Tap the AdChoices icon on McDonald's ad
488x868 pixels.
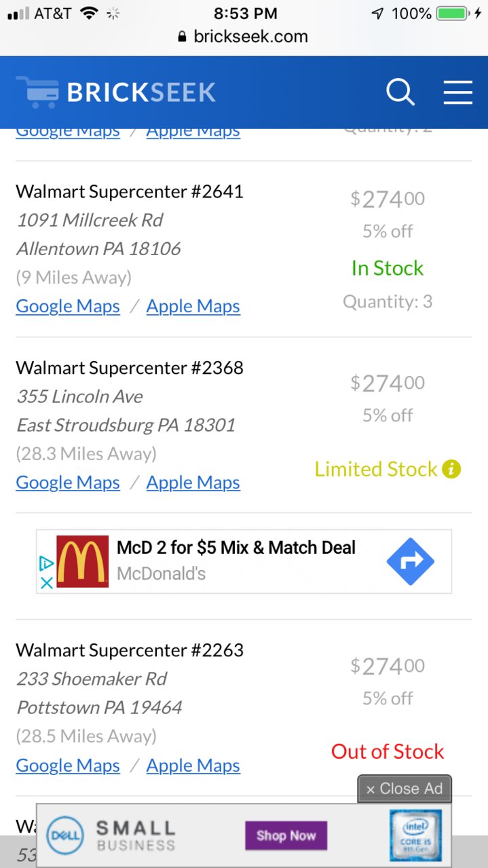tap(45, 563)
